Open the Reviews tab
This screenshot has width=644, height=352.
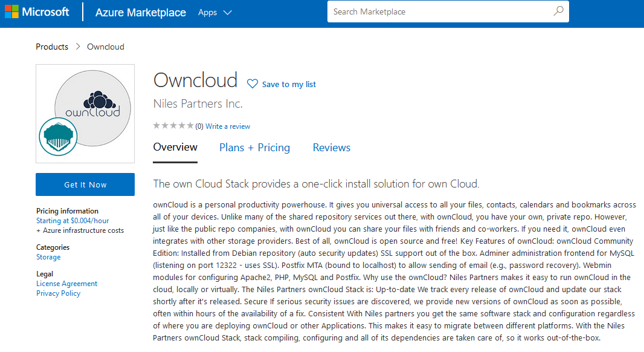click(x=331, y=148)
